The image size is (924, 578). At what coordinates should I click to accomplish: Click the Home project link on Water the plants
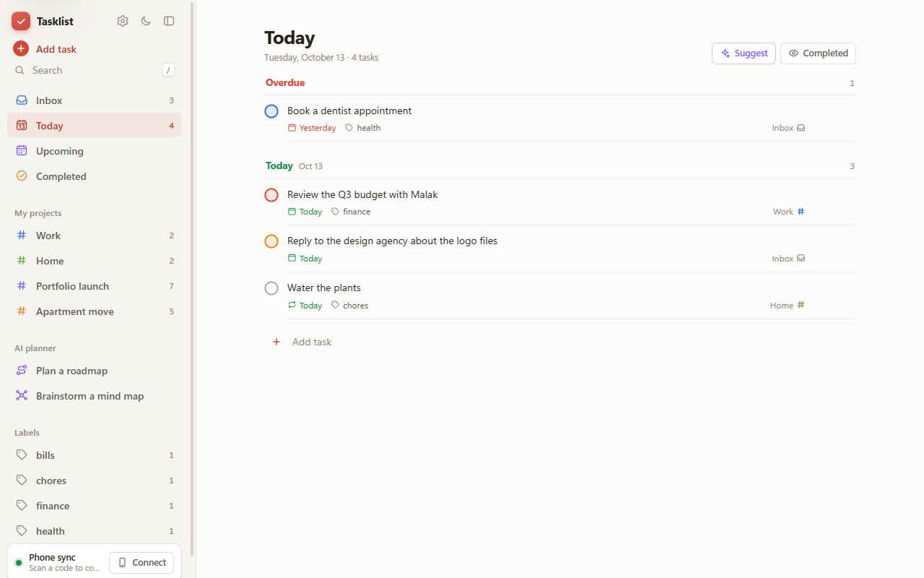788,306
